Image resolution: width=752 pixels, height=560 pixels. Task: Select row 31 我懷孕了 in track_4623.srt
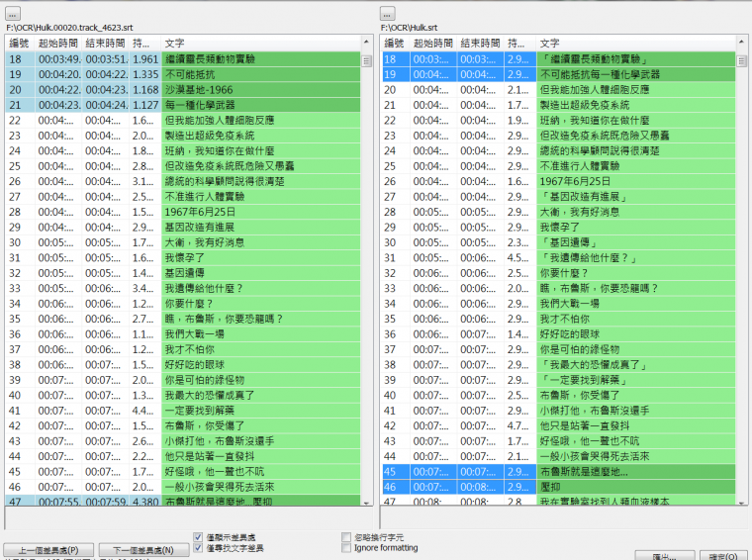183,258
